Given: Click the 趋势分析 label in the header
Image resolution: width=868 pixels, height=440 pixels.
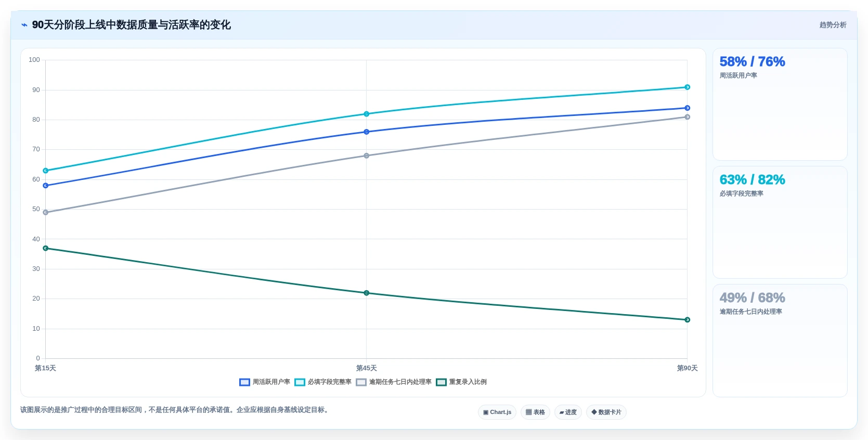Looking at the screenshot, I should click(833, 25).
